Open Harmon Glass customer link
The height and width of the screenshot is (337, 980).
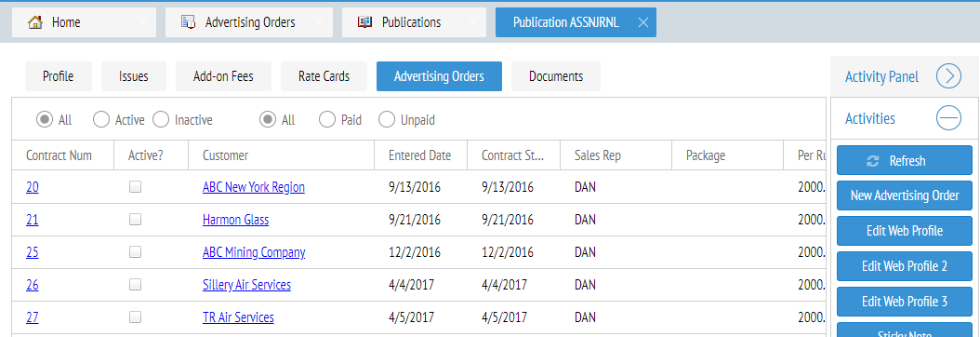click(x=235, y=220)
